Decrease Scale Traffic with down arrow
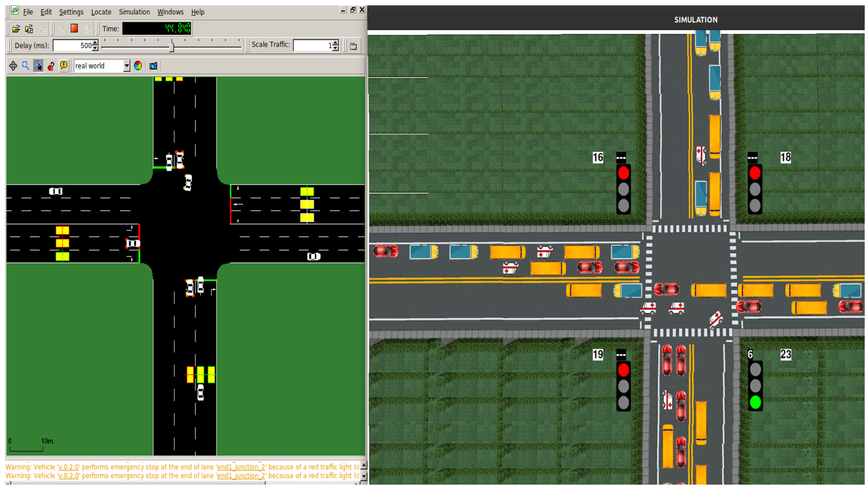Screen dimensions: 868x491 click(335, 48)
